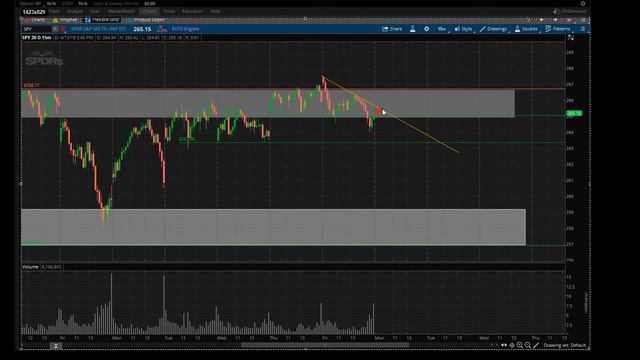
Task: Click the horizontal time-axis scrollbar
Action: click(325, 345)
